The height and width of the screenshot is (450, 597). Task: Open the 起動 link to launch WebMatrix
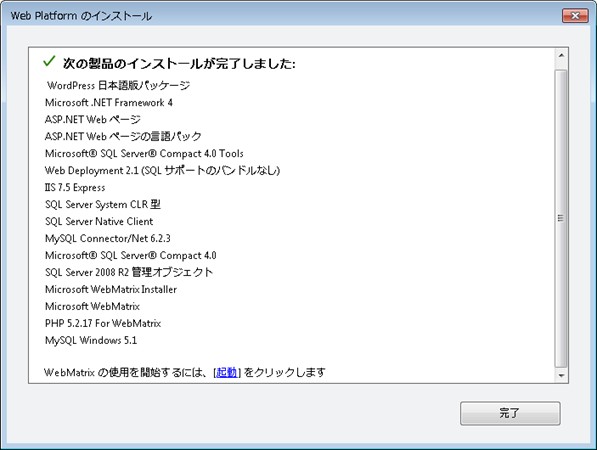point(227,372)
